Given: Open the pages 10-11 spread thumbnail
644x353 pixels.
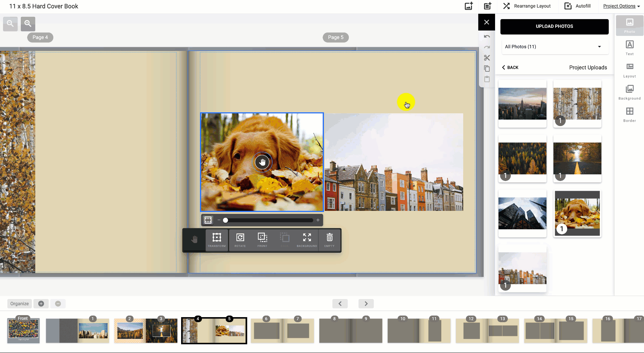Looking at the screenshot, I should (419, 331).
